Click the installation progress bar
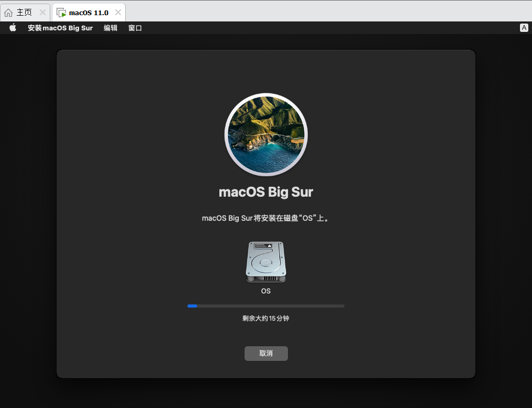Screen dimensions: 532x408 (x=266, y=306)
